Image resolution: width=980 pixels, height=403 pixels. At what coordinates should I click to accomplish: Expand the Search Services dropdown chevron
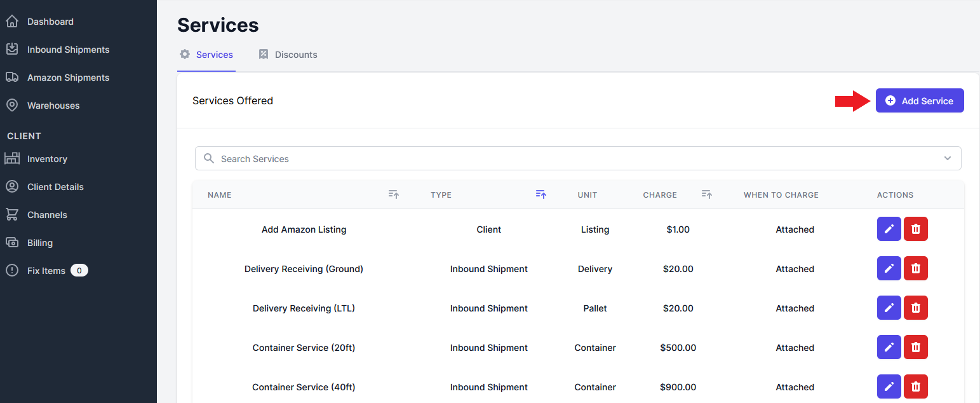point(948,158)
